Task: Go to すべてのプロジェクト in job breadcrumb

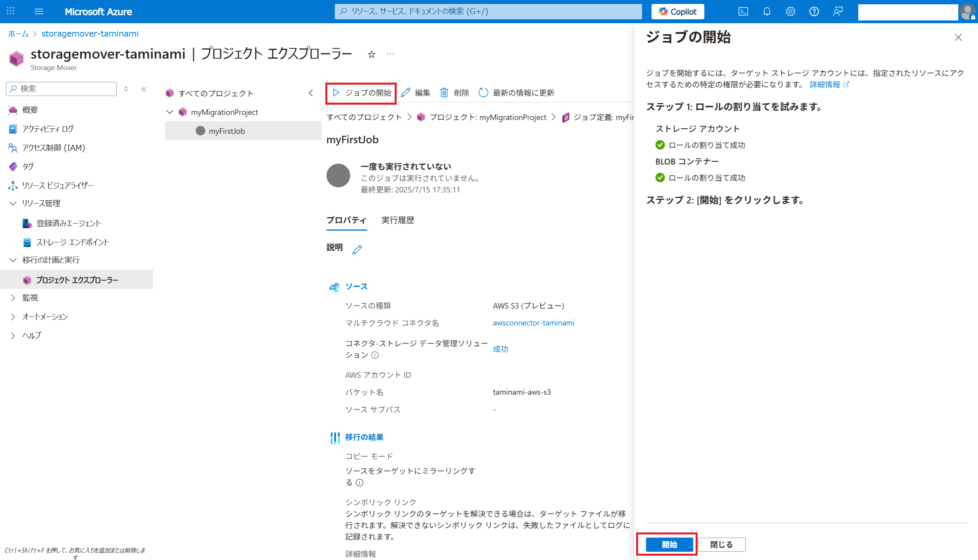Action: pos(364,117)
